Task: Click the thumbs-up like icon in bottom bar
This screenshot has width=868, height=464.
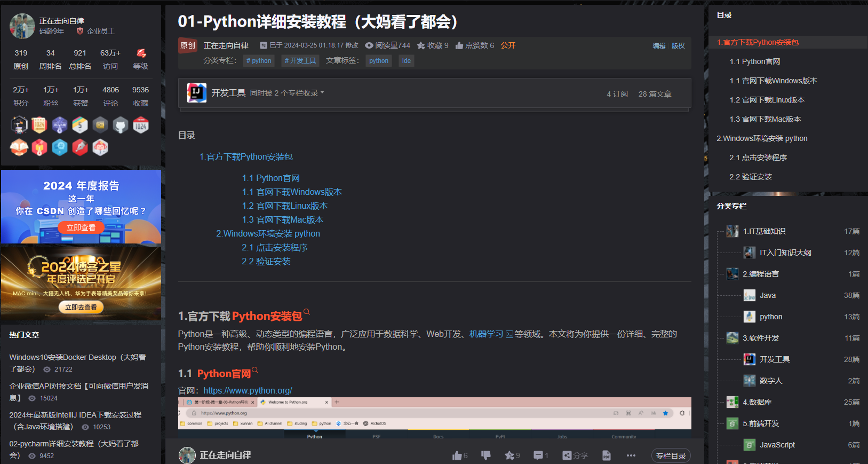Action: click(x=457, y=455)
